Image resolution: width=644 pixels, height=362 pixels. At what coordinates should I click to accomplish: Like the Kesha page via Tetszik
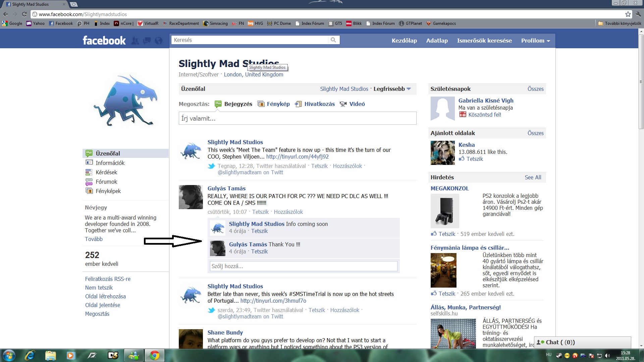pos(474,159)
